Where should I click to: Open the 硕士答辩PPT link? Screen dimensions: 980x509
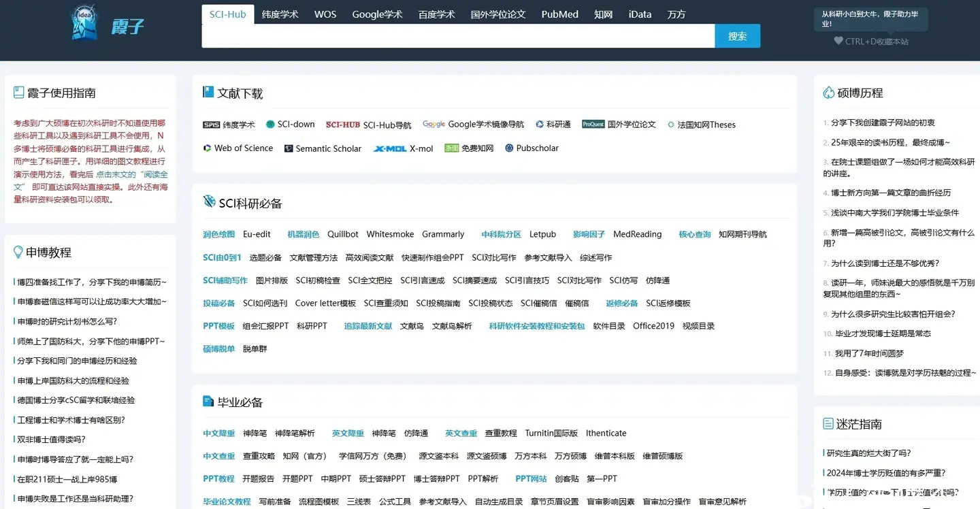point(382,478)
